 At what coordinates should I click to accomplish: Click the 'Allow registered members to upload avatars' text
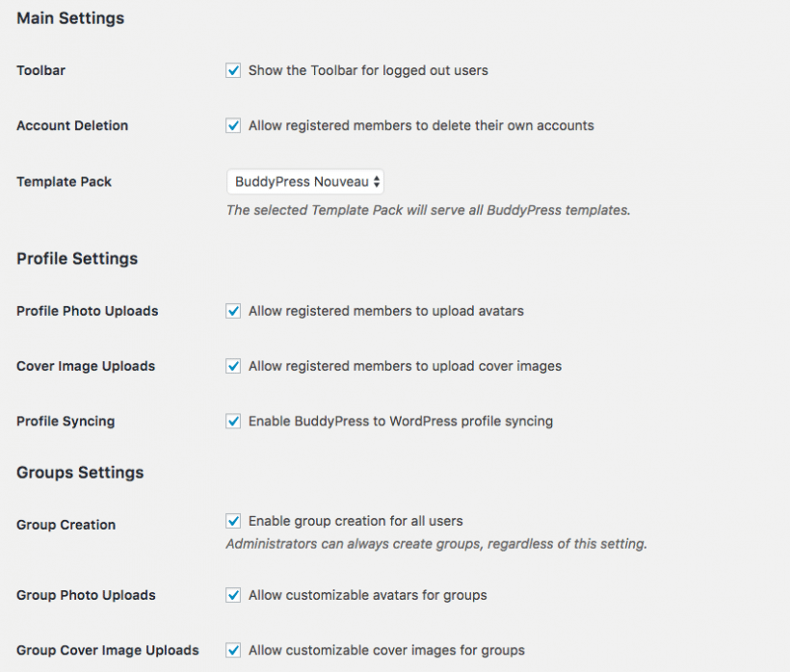[385, 311]
